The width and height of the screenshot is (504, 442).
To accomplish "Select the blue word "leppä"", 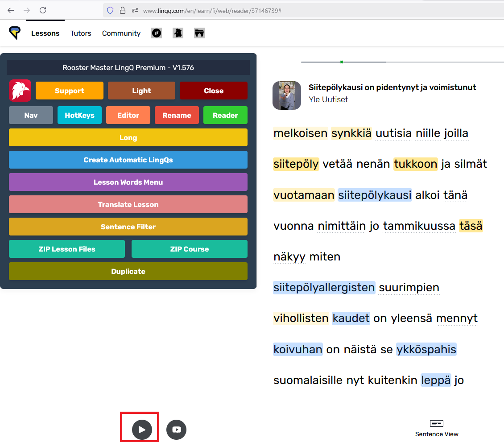I will point(436,380).
